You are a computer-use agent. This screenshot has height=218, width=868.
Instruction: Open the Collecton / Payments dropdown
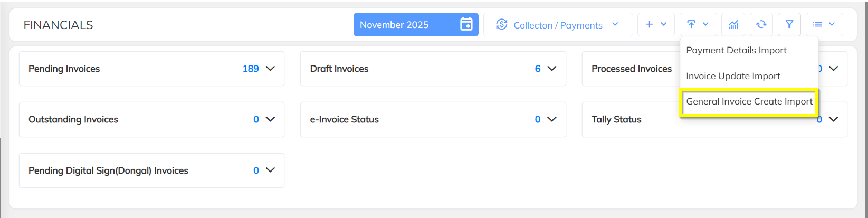tap(615, 25)
